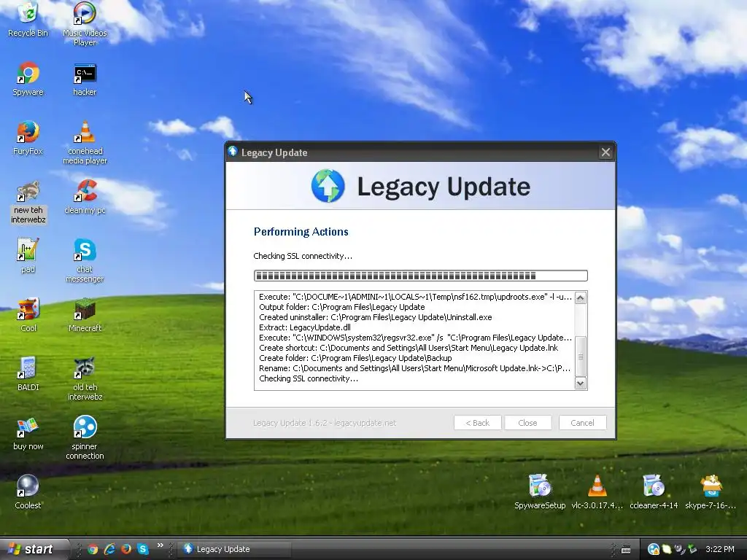747x560 pixels.
Task: Click log line 'Create shortcut' Legacy Update.lnk
Action: point(409,348)
